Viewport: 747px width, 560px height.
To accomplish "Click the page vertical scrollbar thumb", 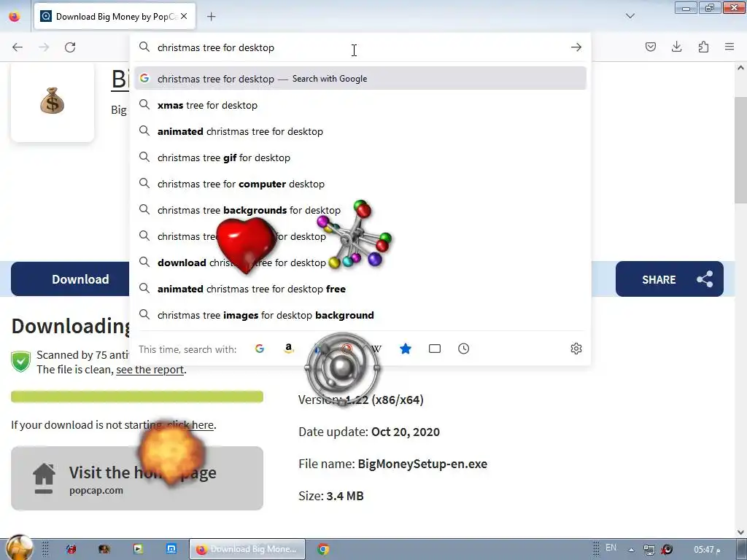I will (x=740, y=150).
